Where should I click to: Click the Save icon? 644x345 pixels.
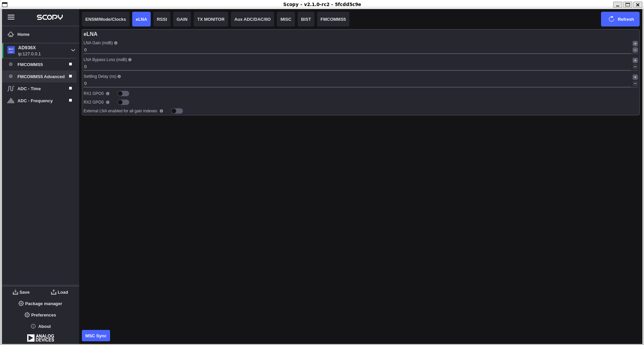15,292
